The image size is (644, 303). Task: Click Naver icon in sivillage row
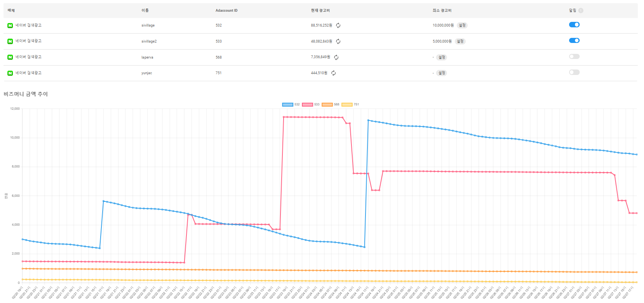point(10,25)
